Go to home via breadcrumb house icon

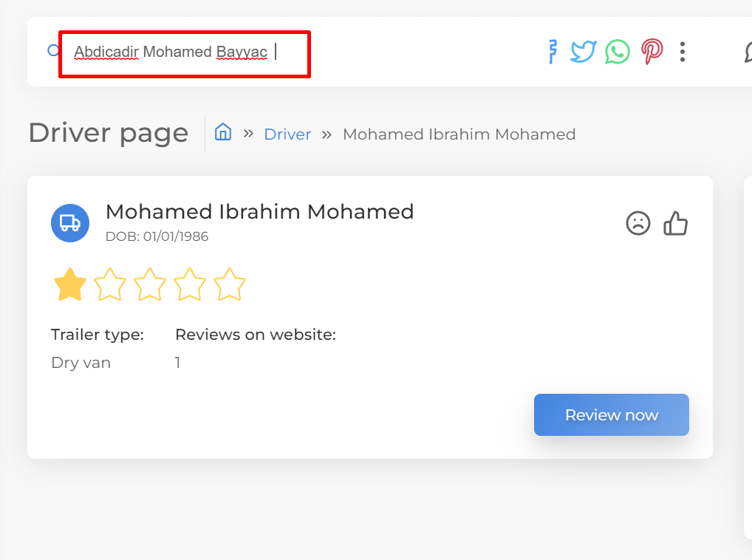tap(223, 132)
